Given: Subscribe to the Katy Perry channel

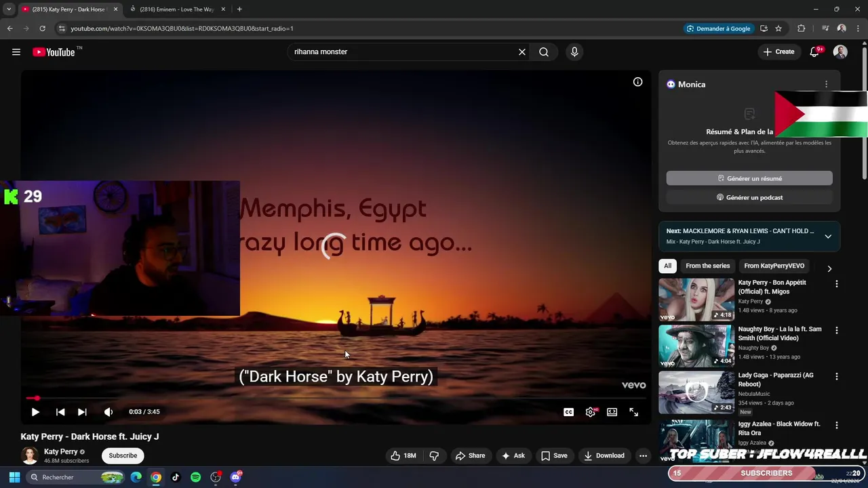Looking at the screenshot, I should coord(123,455).
